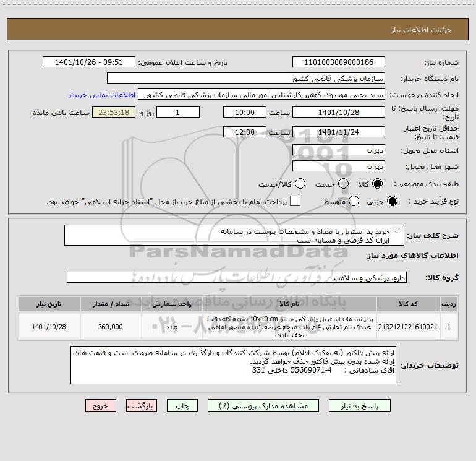476x461 pixels.
Task: Click the واحد شمارش column header
Action: [x=171, y=304]
